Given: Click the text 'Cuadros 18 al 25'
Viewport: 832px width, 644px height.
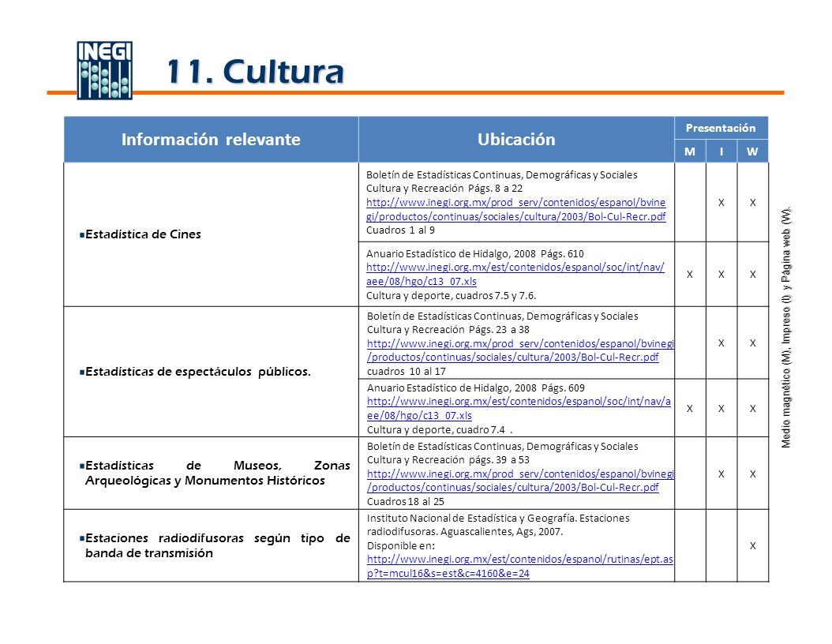Looking at the screenshot, I should click(x=406, y=501).
